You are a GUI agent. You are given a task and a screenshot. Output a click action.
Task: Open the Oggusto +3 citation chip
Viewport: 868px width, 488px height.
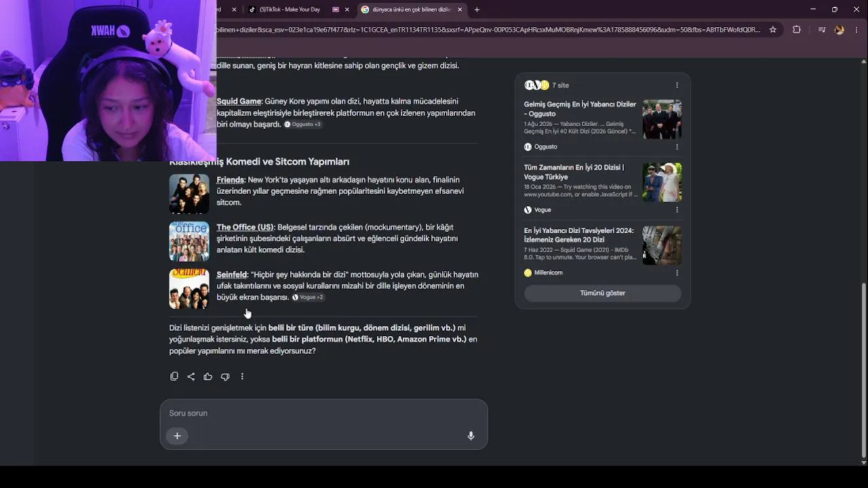pos(302,125)
